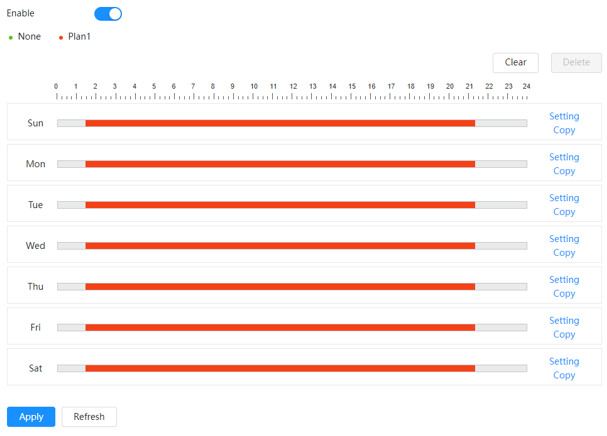Select the red Plan1 bar on Monday
This screenshot has width=607, height=436.
click(280, 164)
